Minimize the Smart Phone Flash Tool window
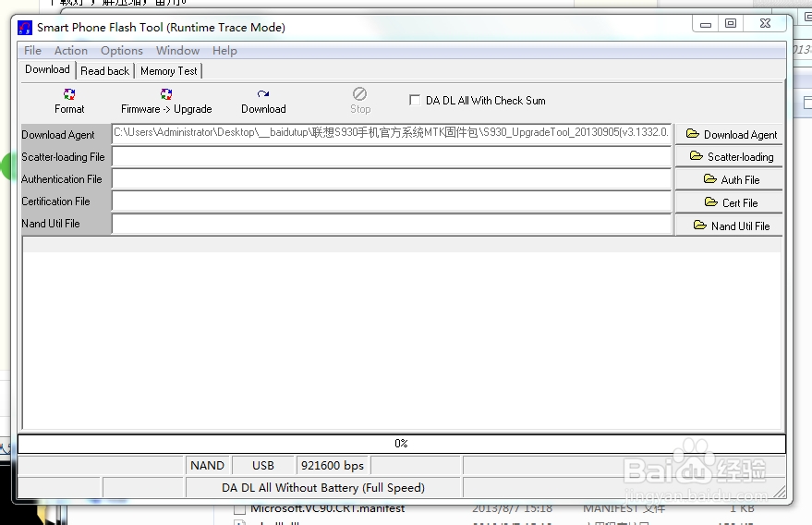Viewport: 812px width, 525px height. click(x=706, y=24)
